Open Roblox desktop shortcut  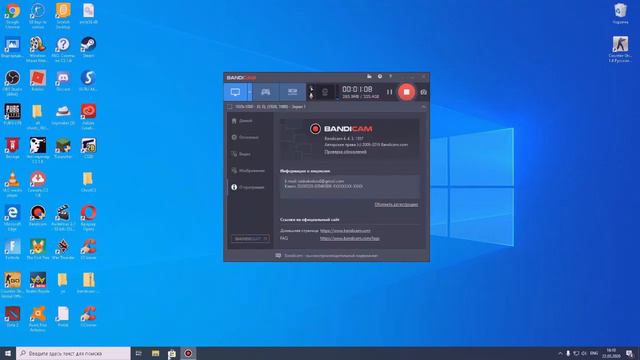click(x=38, y=80)
